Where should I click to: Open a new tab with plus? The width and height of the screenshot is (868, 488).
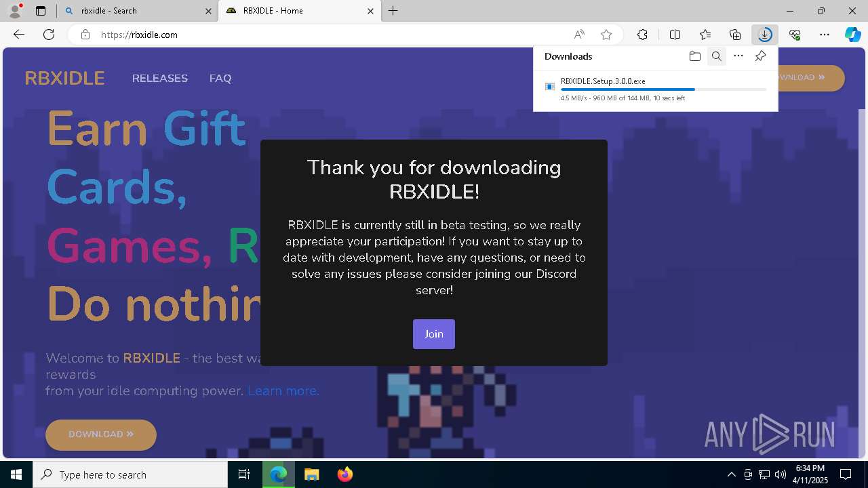(x=393, y=11)
